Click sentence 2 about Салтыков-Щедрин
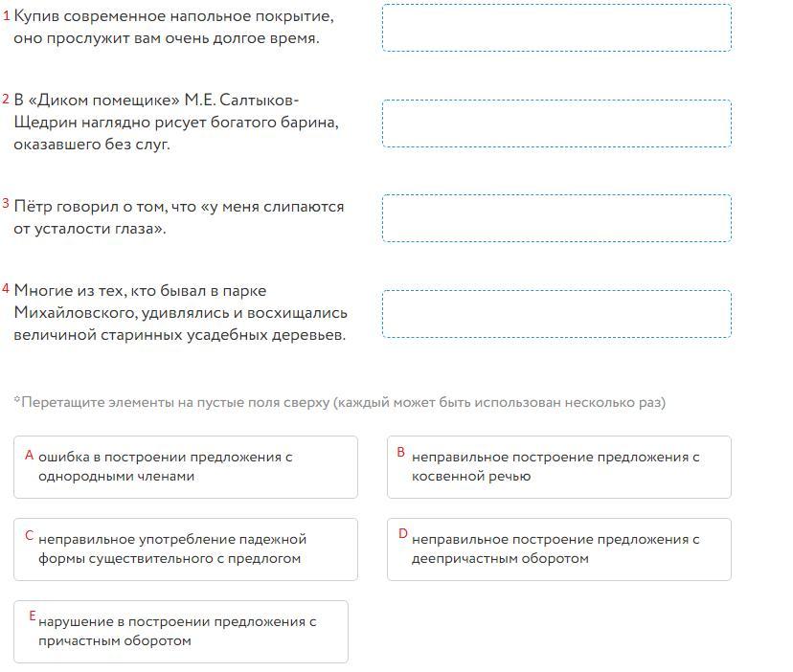The height and width of the screenshot is (672, 793). [x=176, y=123]
